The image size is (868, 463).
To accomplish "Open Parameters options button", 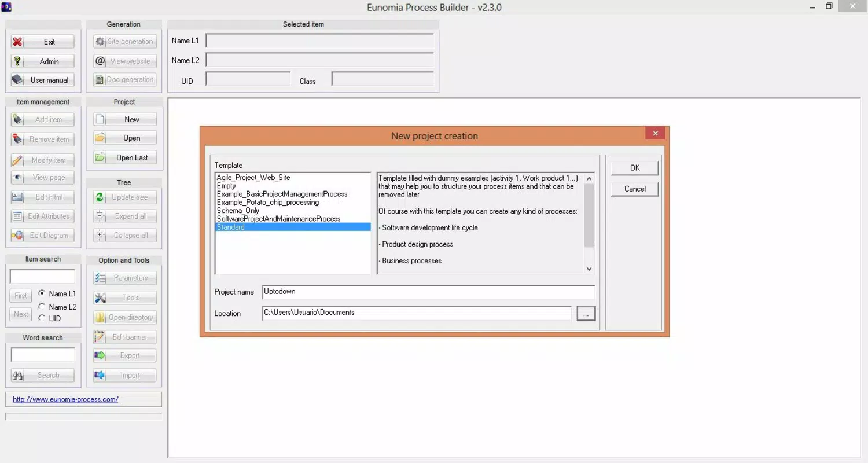I will click(125, 278).
